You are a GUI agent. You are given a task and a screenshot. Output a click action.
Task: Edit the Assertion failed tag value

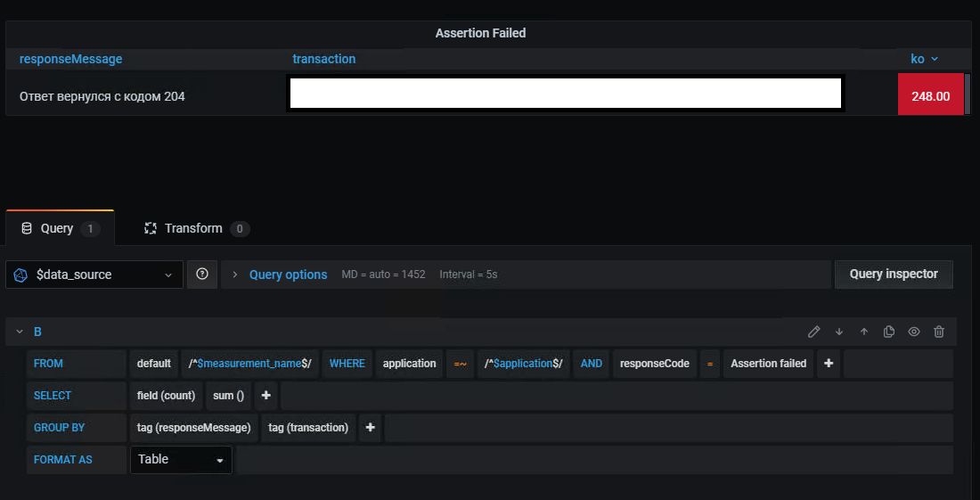pyautogui.click(x=768, y=363)
